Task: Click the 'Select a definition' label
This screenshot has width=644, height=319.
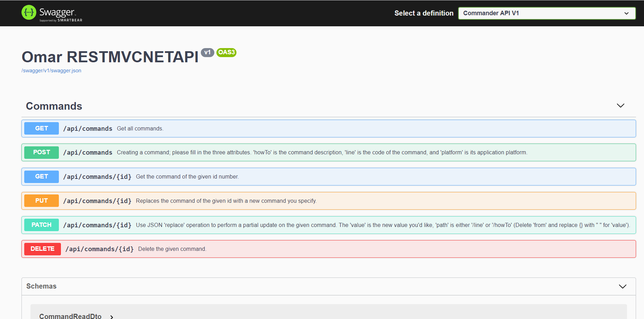Action: (424, 13)
